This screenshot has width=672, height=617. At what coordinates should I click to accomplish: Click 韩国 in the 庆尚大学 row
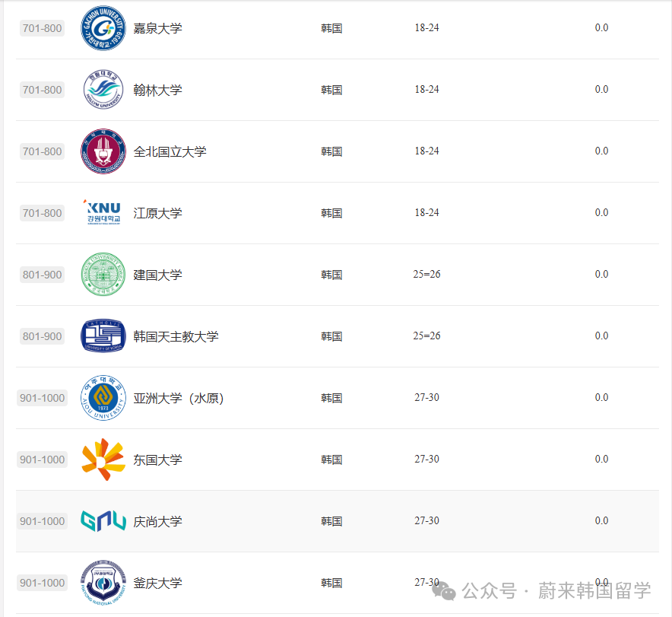click(x=331, y=521)
